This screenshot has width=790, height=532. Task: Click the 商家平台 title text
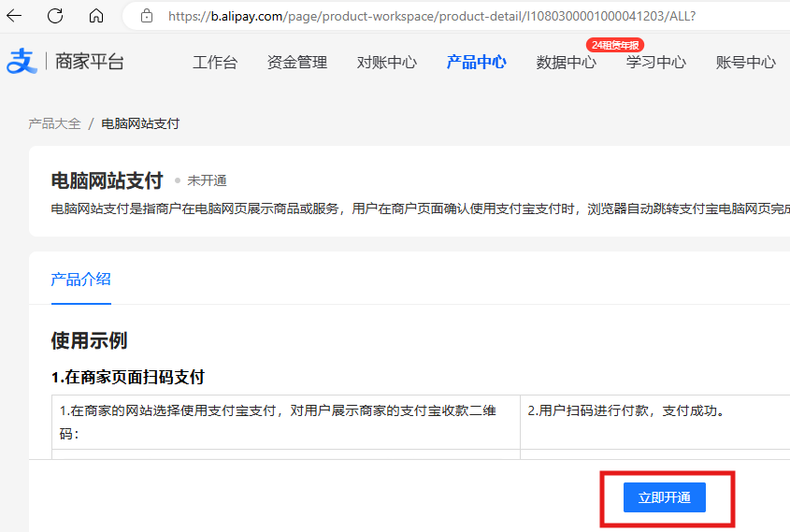[90, 62]
